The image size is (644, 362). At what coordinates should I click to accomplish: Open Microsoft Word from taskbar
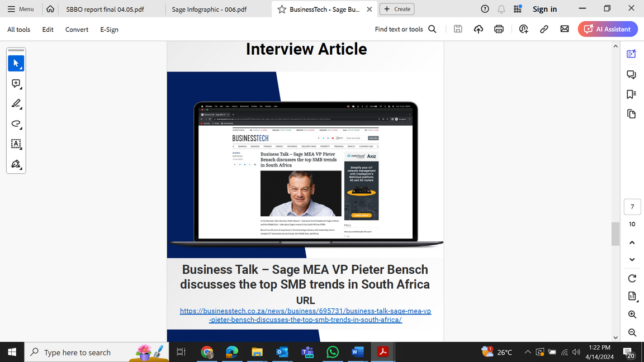[x=357, y=352]
